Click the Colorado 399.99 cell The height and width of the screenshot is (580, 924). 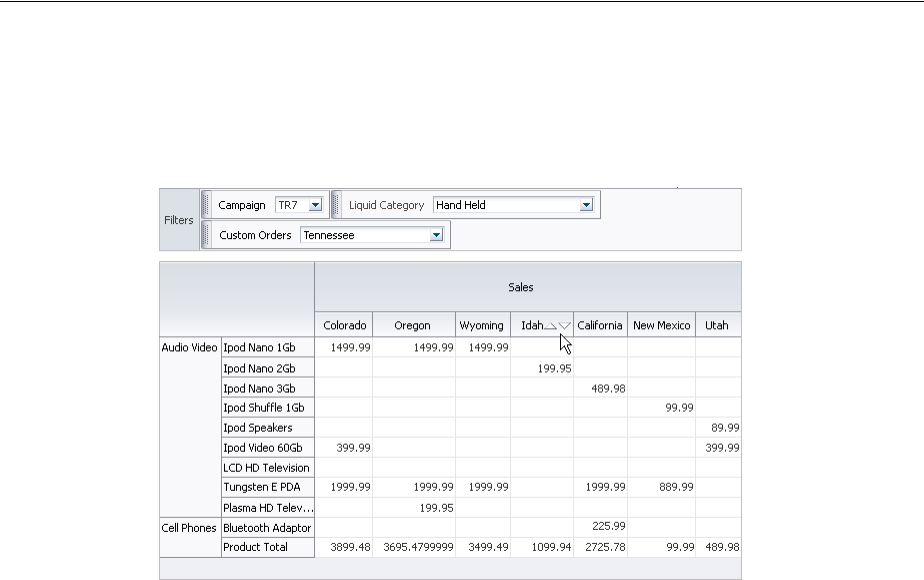[344, 448]
